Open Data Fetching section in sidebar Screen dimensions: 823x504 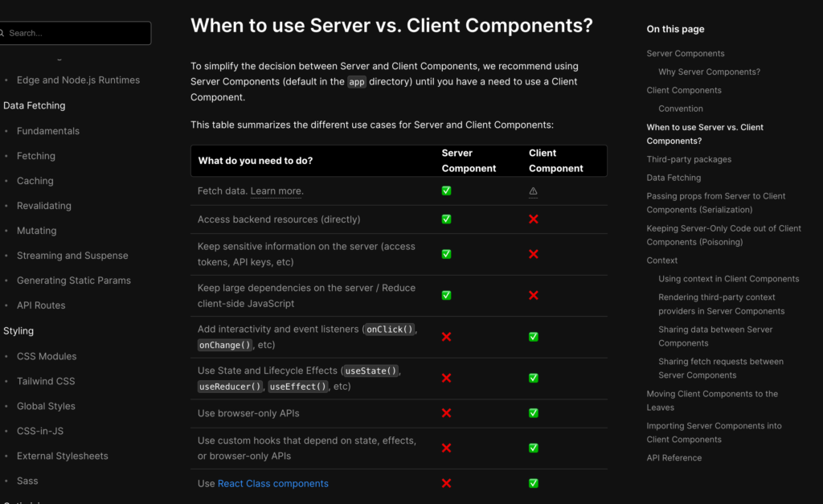(x=35, y=105)
